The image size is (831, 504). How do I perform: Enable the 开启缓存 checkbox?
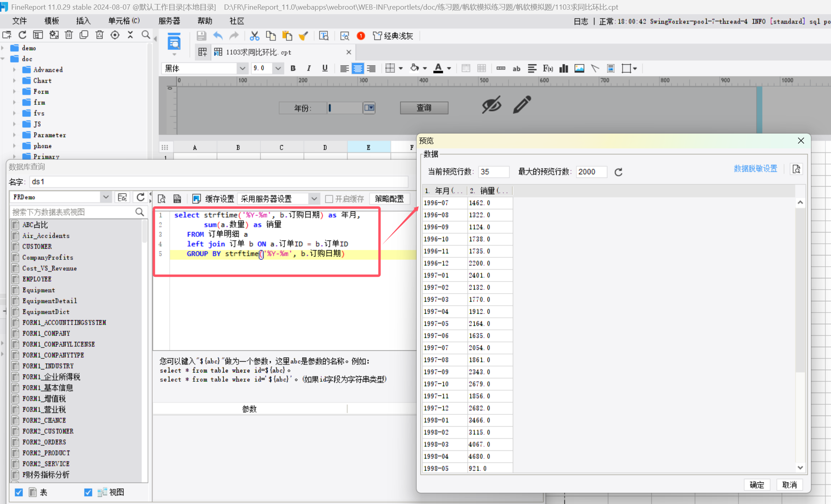(329, 199)
